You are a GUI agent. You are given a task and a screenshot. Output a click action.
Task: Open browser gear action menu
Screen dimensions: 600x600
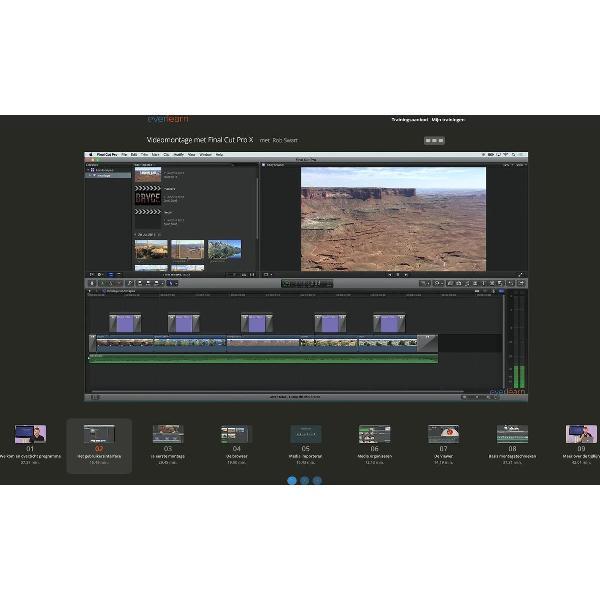100,274
